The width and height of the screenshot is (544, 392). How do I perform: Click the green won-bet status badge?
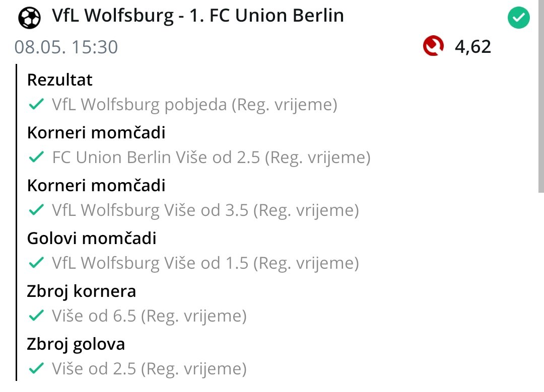pos(518,19)
